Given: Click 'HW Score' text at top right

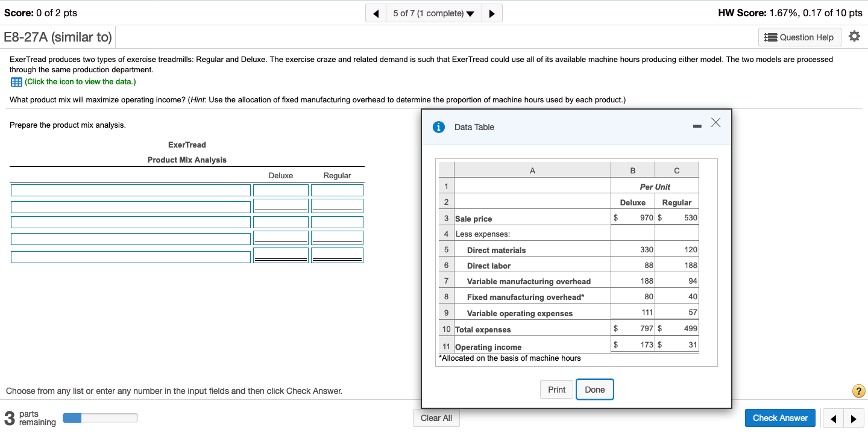Looking at the screenshot, I should pos(790,13).
